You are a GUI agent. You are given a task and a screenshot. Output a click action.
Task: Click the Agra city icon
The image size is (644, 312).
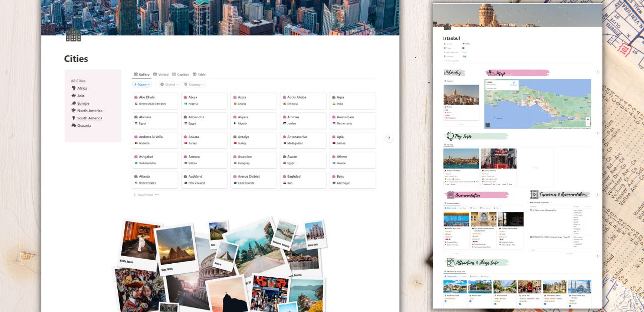334,97
